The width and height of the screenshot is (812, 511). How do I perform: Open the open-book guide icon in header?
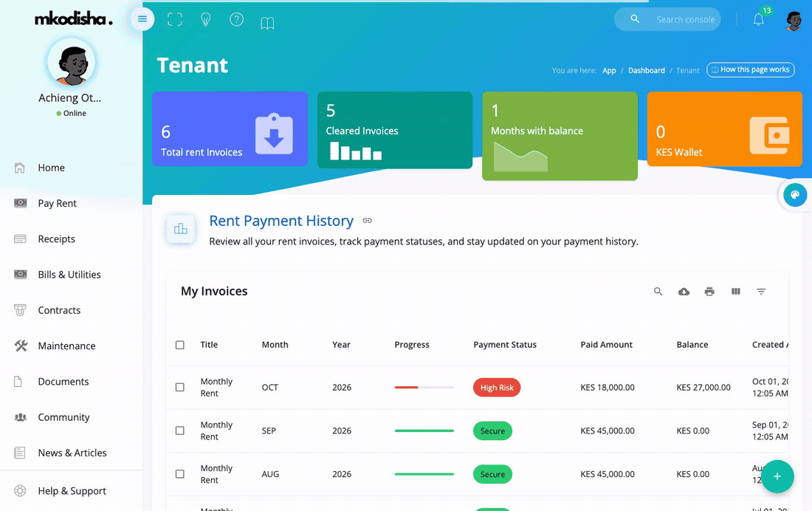(x=267, y=22)
